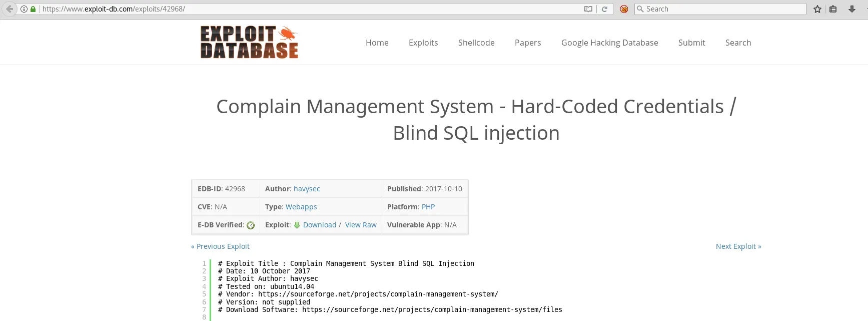Screen dimensions: 868x321
Task: Toggle reader view icon in address bar
Action: [x=588, y=9]
